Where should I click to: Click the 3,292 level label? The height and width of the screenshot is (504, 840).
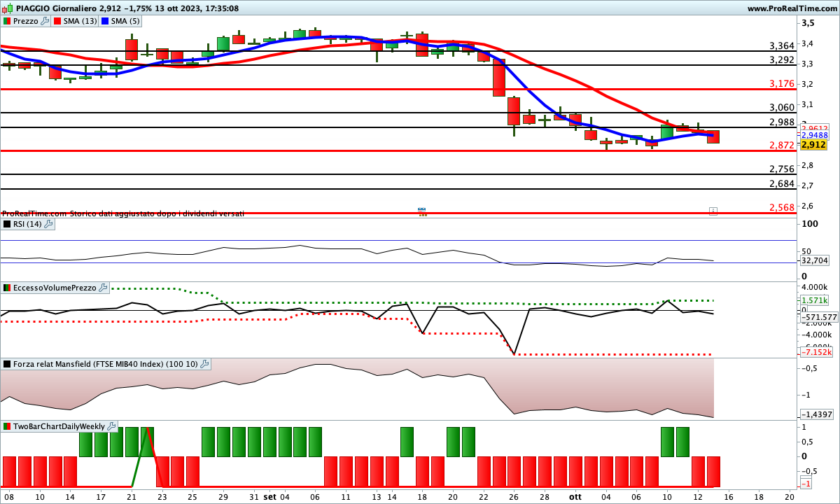click(782, 60)
